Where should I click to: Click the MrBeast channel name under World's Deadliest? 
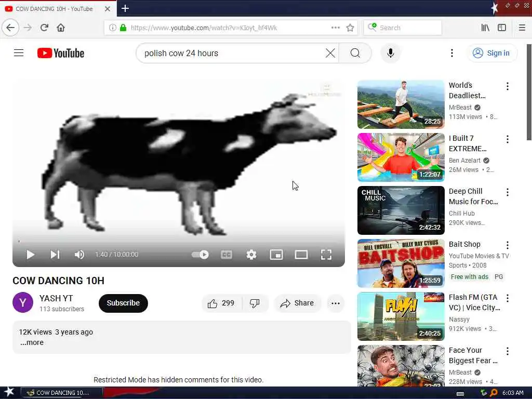pyautogui.click(x=460, y=107)
